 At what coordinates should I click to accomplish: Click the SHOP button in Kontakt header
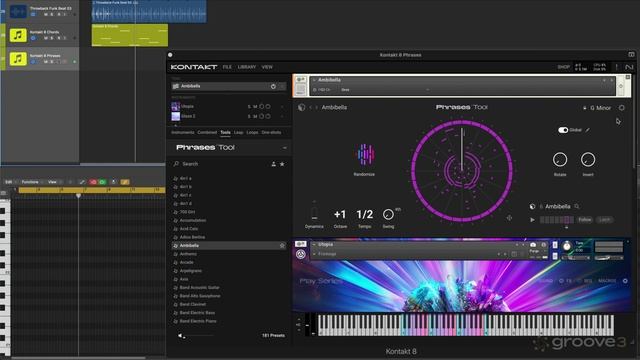564,67
